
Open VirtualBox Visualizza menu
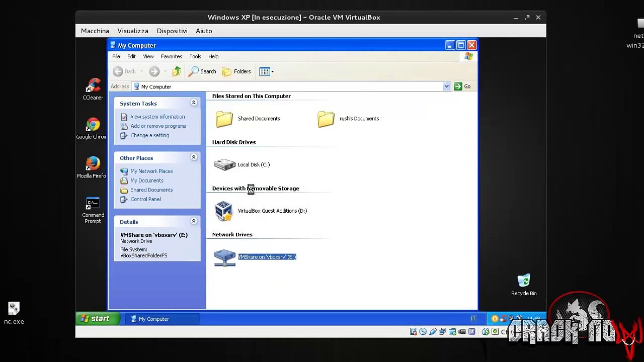(133, 31)
